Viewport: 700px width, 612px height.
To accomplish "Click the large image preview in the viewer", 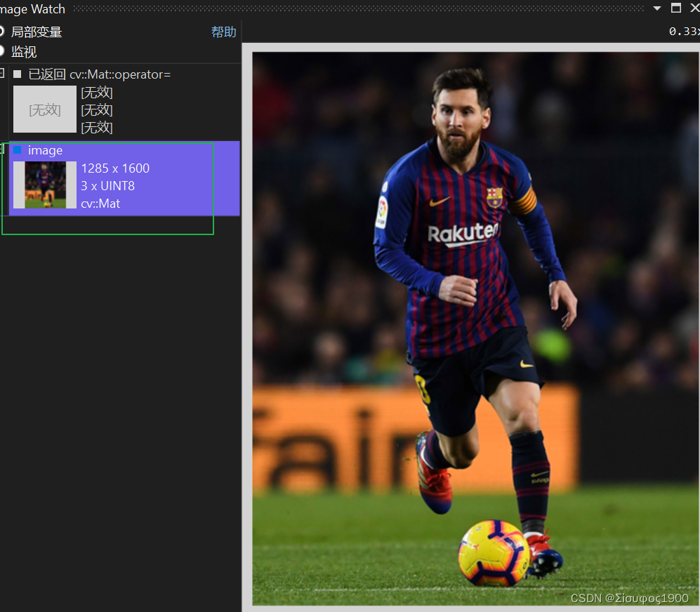I will point(475,328).
